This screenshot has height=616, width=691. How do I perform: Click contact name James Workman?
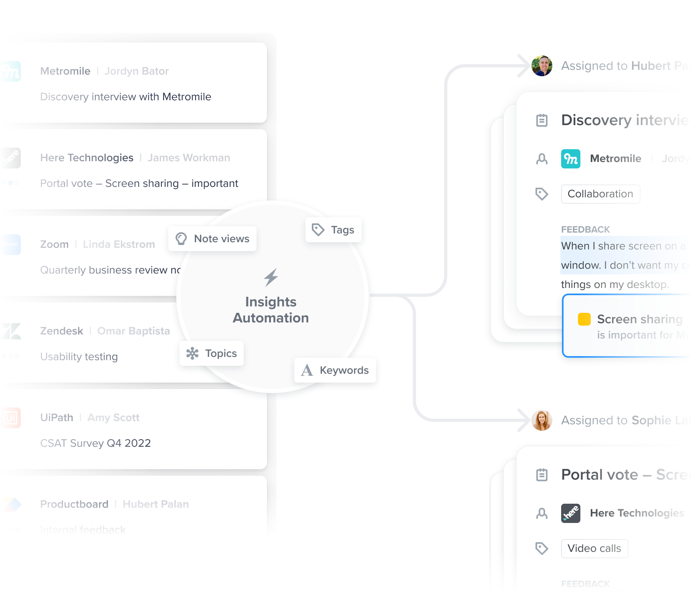coord(189,158)
